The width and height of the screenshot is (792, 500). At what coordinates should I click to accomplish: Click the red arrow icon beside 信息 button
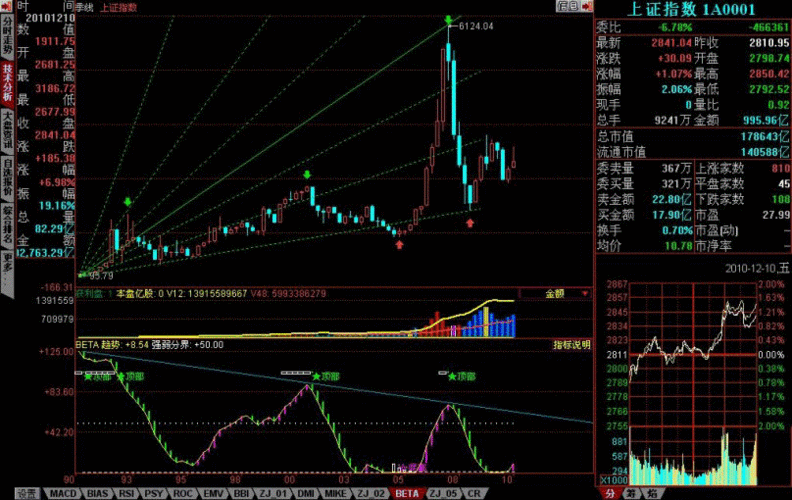586,6
